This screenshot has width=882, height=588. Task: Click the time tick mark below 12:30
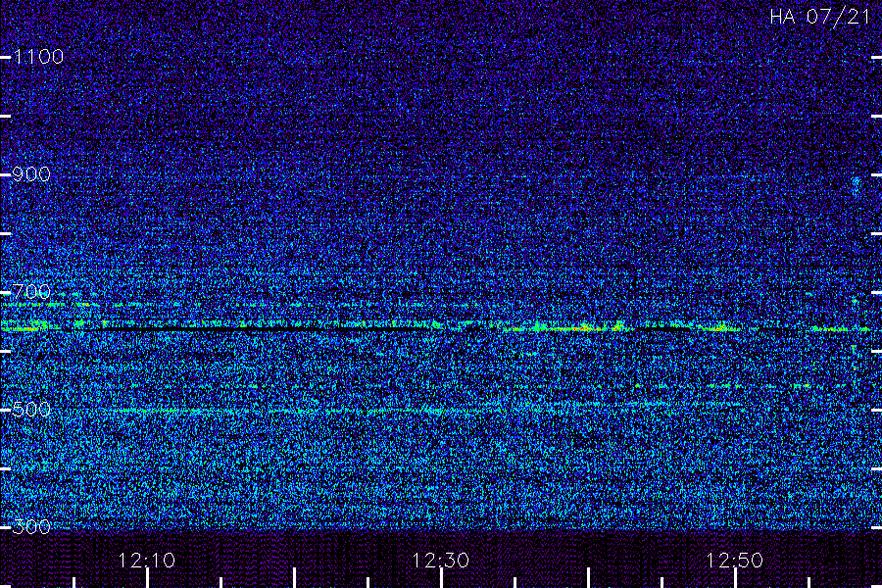tap(442, 578)
